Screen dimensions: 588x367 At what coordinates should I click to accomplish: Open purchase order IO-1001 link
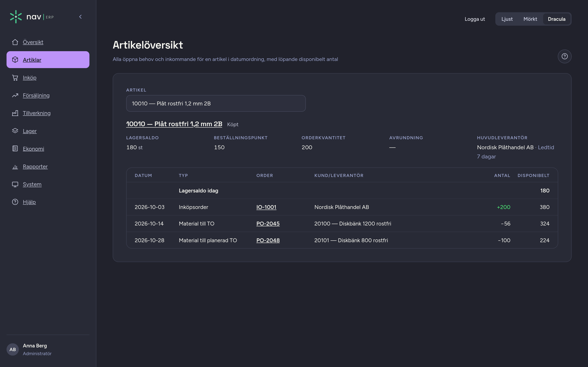(x=266, y=207)
